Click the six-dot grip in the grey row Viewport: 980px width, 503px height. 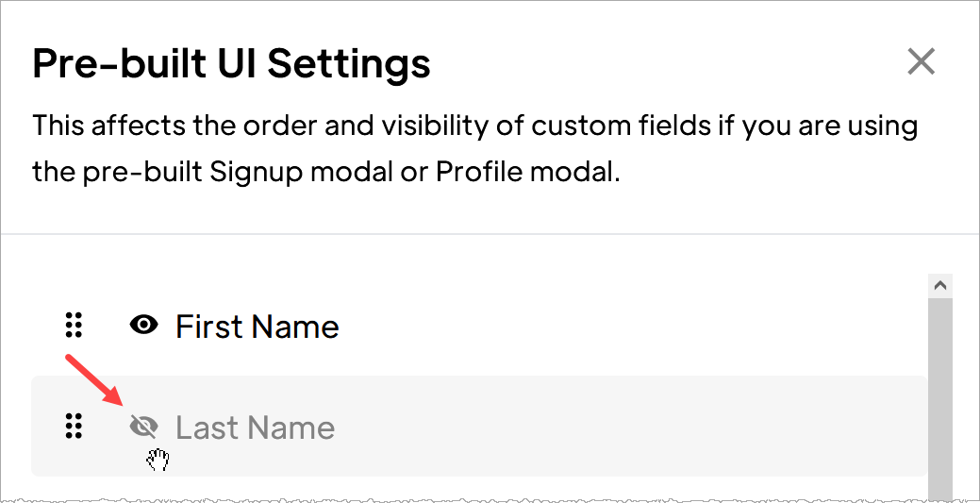[x=74, y=427]
